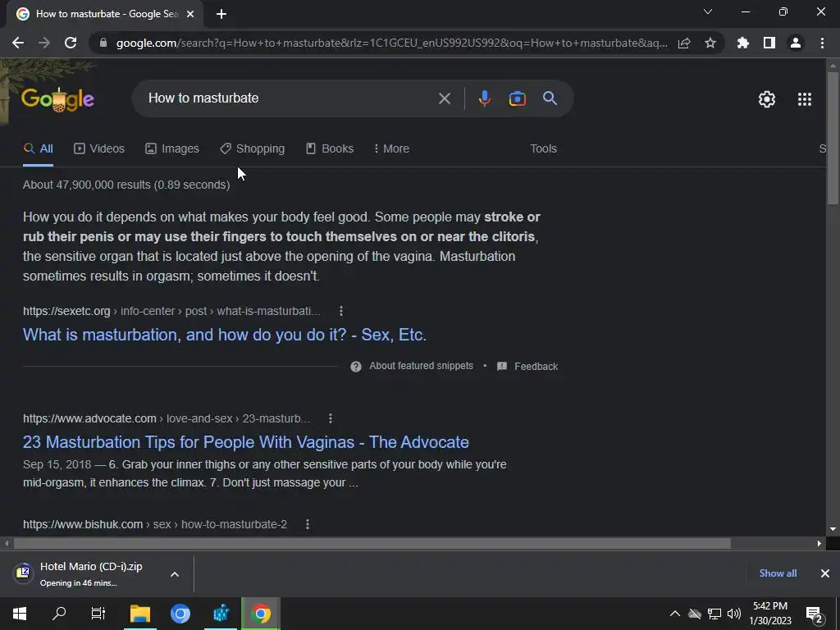Open options menu for advocate.com result
840x630 pixels.
(x=331, y=418)
